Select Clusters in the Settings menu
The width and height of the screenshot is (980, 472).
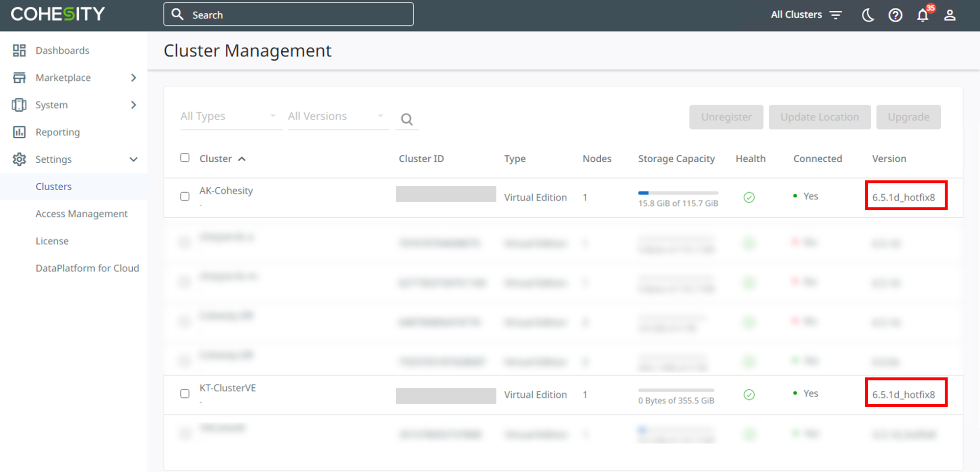click(x=53, y=187)
